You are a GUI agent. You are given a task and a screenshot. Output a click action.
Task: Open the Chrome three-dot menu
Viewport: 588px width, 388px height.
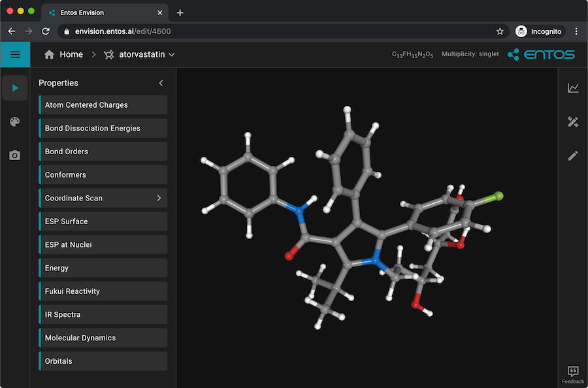pos(576,31)
